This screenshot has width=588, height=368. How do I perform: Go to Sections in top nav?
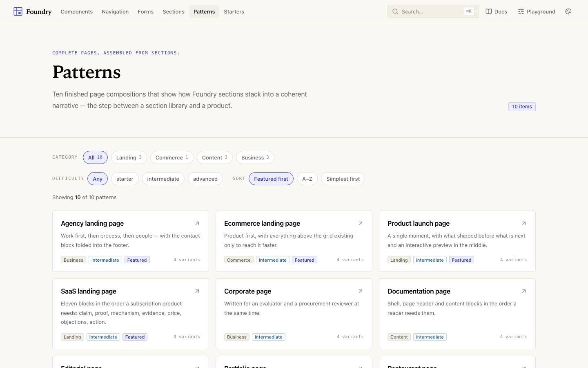pyautogui.click(x=174, y=11)
